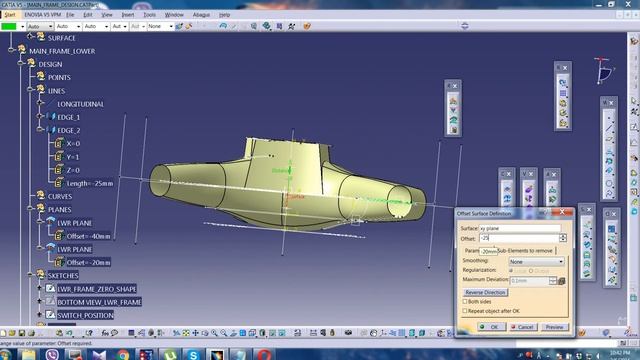The width and height of the screenshot is (640, 360).
Task: Click the Point tool in wireframe toolbar
Action: tap(609, 118)
